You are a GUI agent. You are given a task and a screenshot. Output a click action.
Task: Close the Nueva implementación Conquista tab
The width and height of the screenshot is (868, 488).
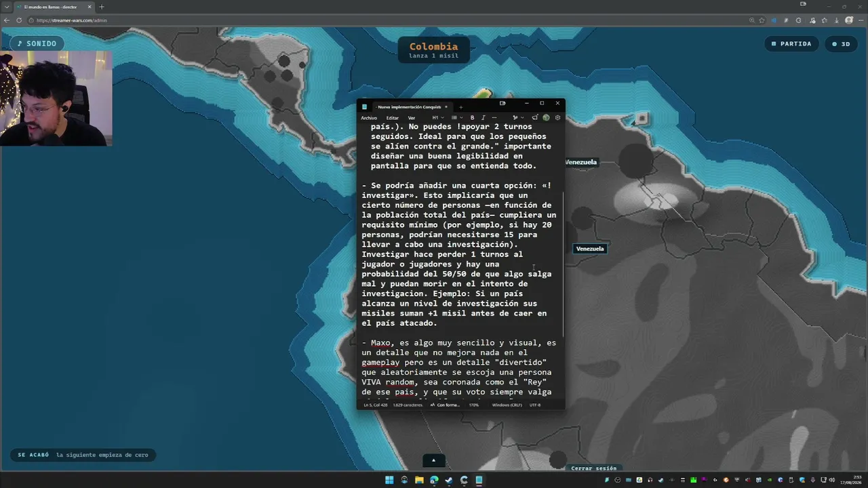[x=446, y=107]
